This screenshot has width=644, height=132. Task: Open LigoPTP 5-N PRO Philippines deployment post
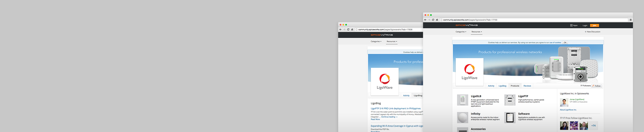(x=396, y=109)
